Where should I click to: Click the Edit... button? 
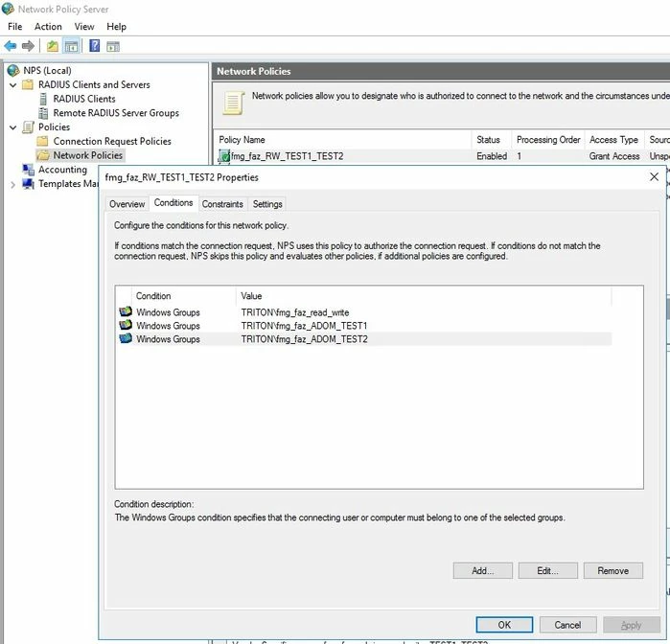pos(548,570)
